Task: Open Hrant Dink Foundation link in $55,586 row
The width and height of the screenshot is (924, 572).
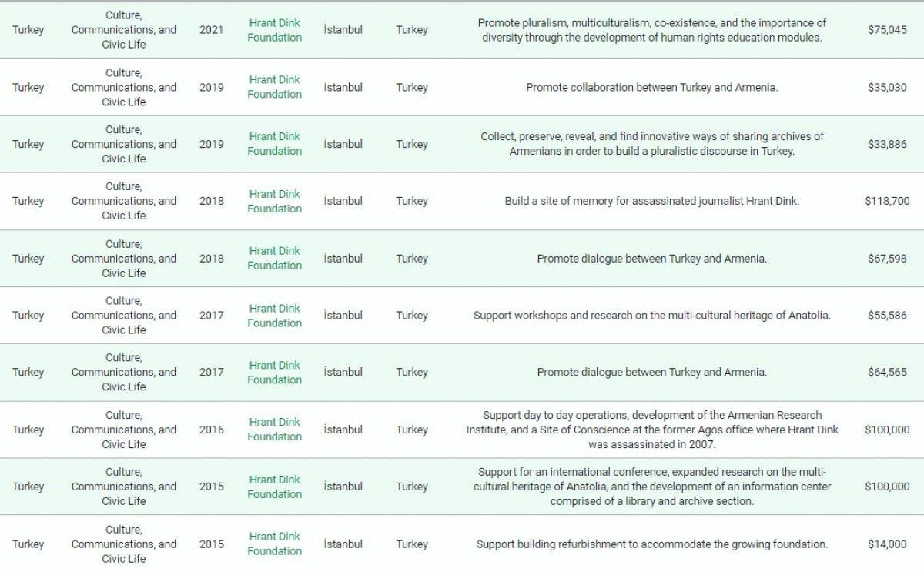Action: point(274,316)
